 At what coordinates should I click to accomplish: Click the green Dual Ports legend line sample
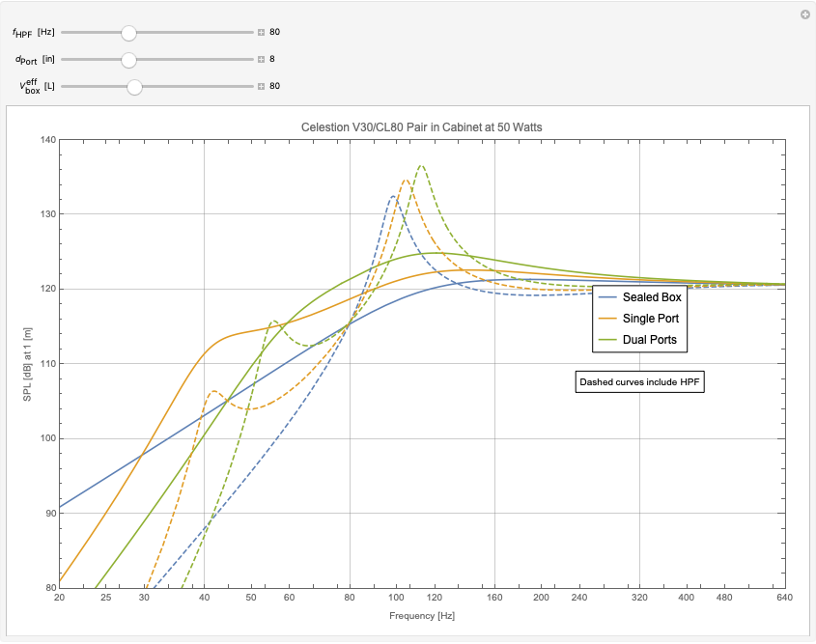point(607,340)
